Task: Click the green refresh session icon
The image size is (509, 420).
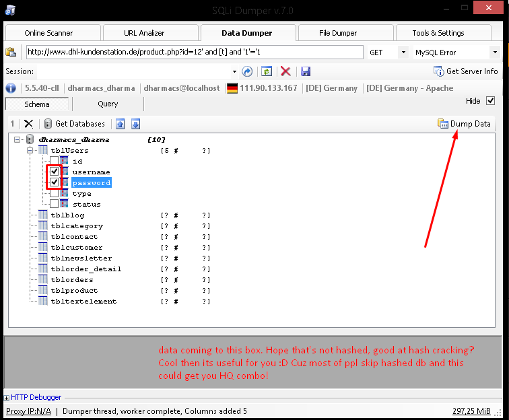Action: [x=267, y=71]
